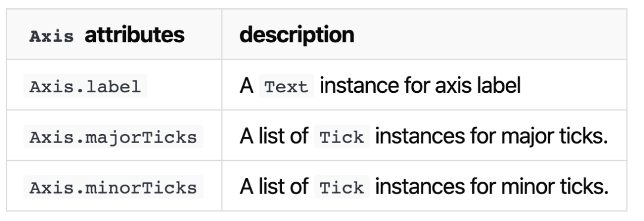Click "A list of" in the majorTicks row
644x221 pixels.
274,136
